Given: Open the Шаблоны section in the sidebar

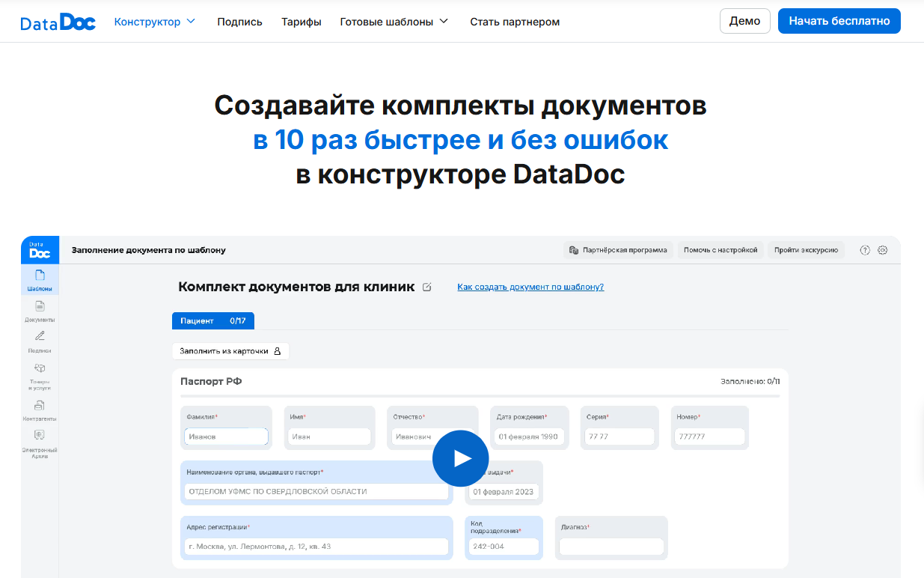Looking at the screenshot, I should (x=40, y=280).
